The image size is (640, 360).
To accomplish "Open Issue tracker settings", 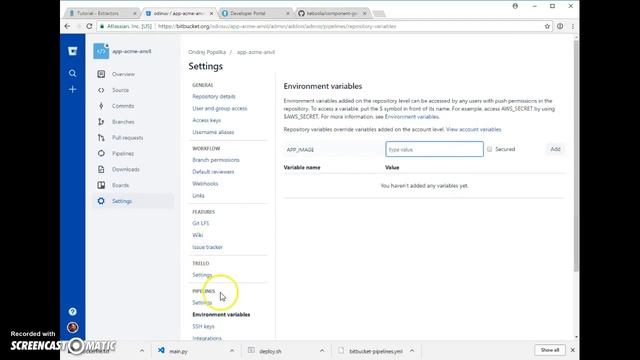I will coord(207,247).
